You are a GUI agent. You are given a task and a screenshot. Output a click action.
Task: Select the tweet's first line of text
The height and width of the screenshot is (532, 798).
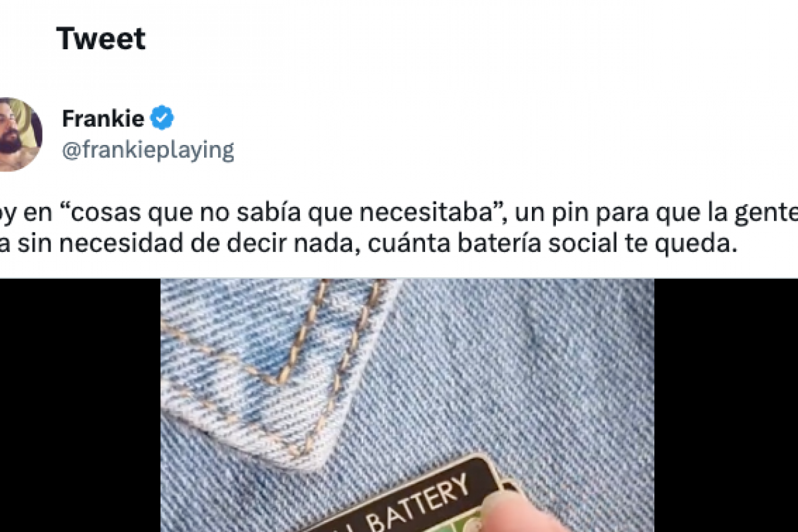point(399,213)
